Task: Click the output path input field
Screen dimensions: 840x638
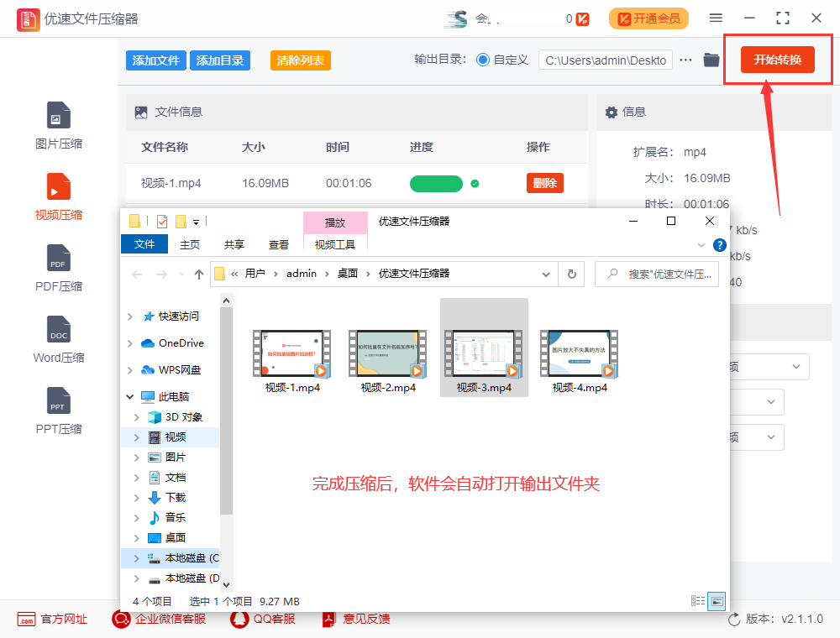Action: pyautogui.click(x=606, y=60)
